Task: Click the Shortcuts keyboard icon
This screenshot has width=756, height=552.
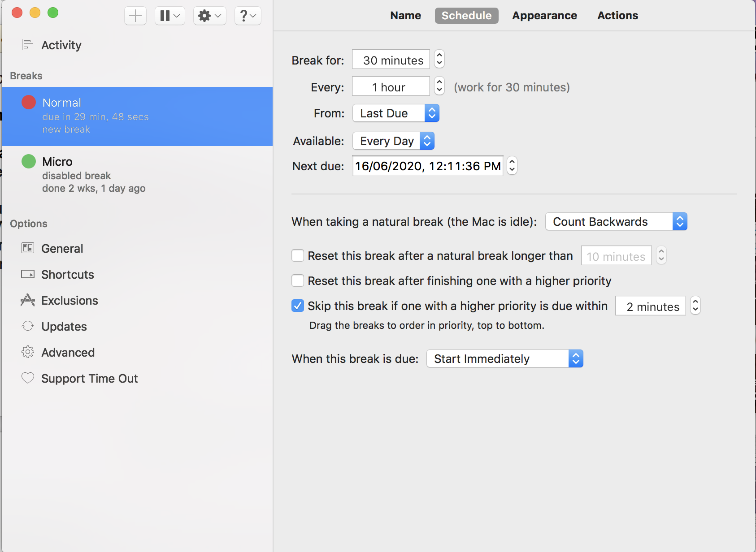Action: [28, 274]
